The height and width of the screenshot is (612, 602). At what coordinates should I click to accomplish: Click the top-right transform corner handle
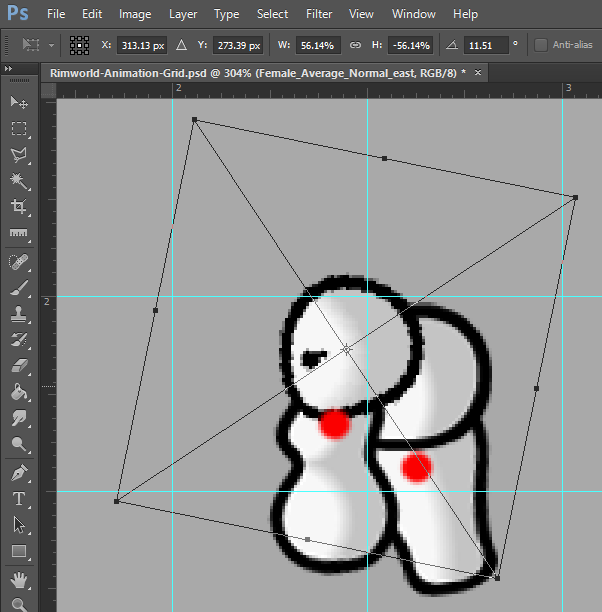click(575, 198)
